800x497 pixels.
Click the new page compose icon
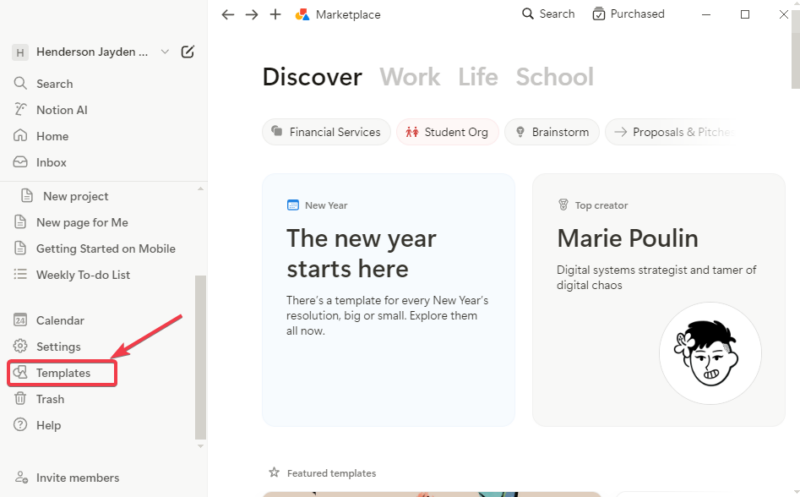pos(187,52)
